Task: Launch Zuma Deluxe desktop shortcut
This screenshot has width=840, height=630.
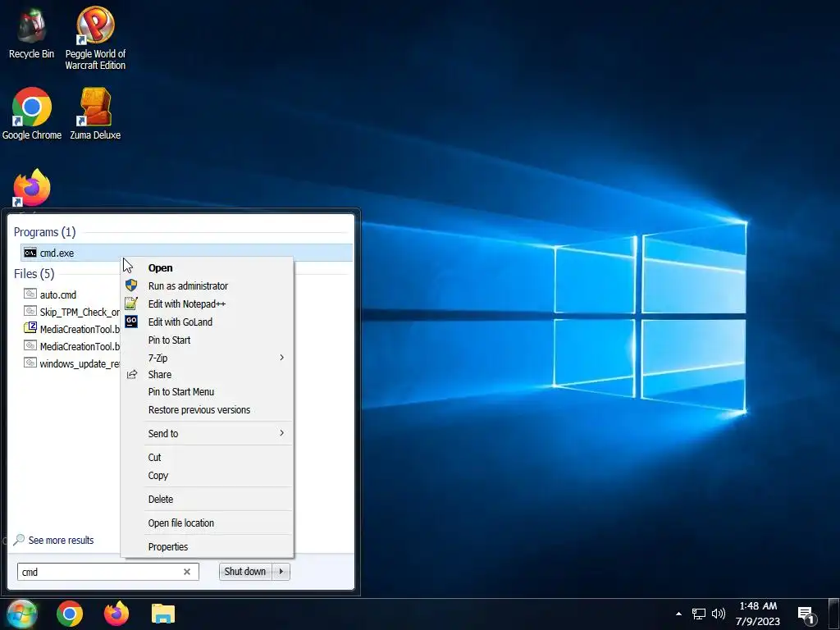Action: 95,113
